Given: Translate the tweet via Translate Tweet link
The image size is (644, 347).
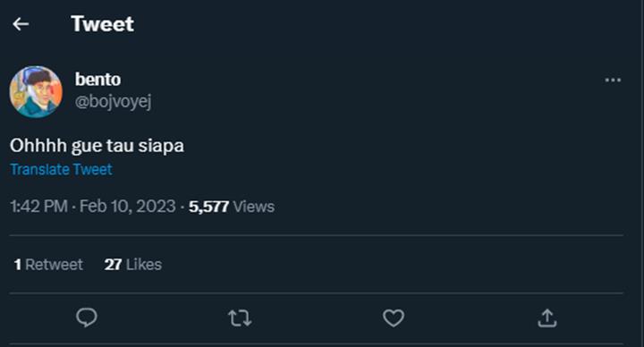Looking at the screenshot, I should click(x=61, y=169).
